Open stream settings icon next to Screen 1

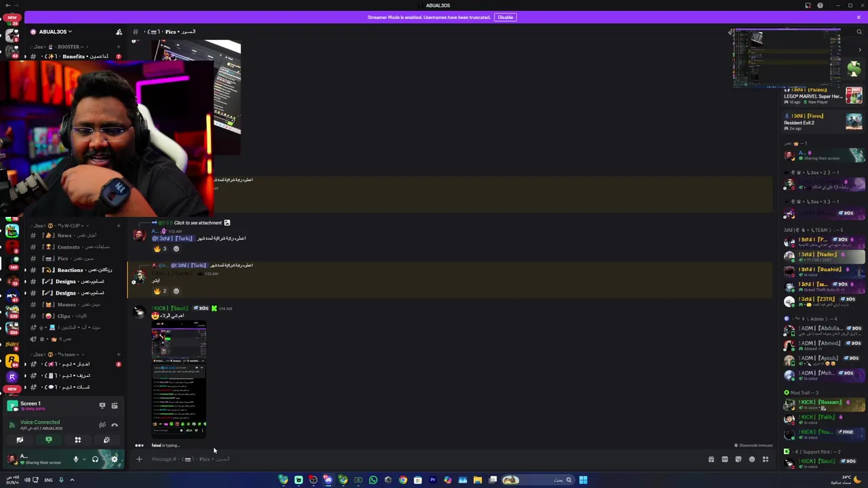coord(115,405)
